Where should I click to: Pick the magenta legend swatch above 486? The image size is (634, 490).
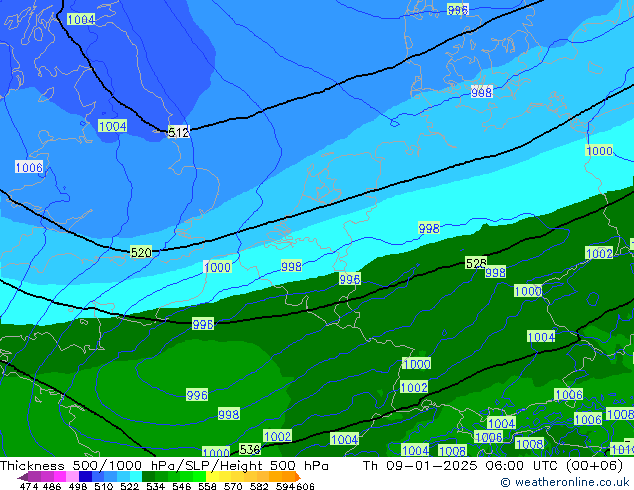59,476
